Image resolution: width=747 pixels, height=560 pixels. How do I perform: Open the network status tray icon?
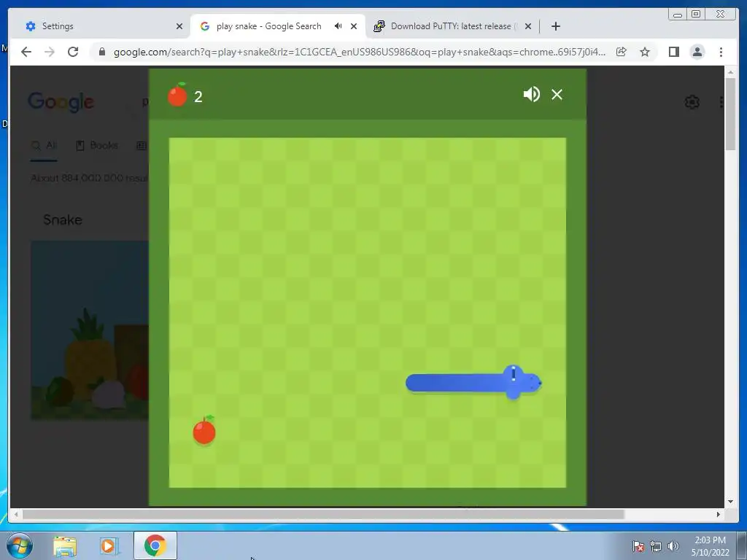pos(656,546)
